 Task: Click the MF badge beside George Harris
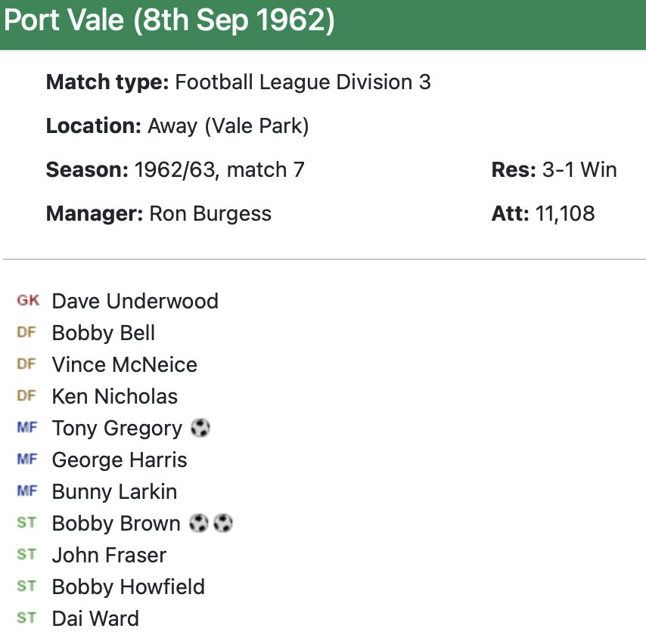26,460
